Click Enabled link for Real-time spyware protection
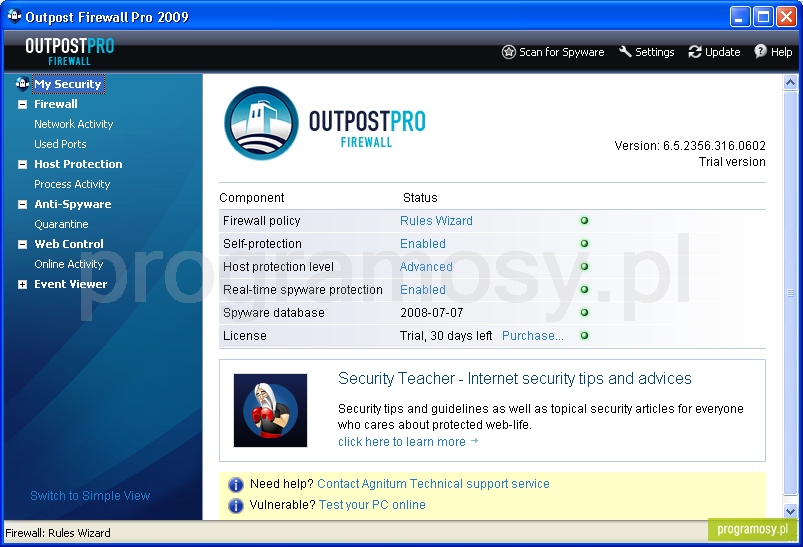803x547 pixels. coord(422,289)
